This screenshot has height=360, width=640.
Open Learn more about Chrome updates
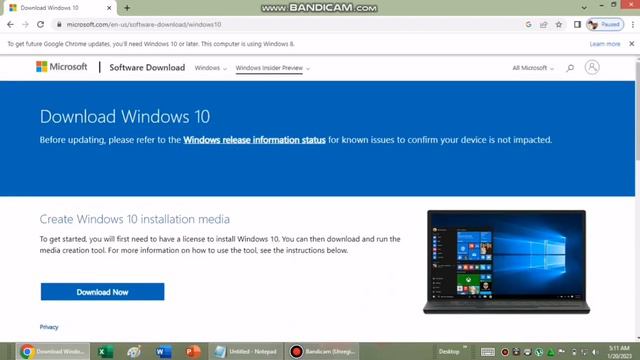[x=604, y=44]
